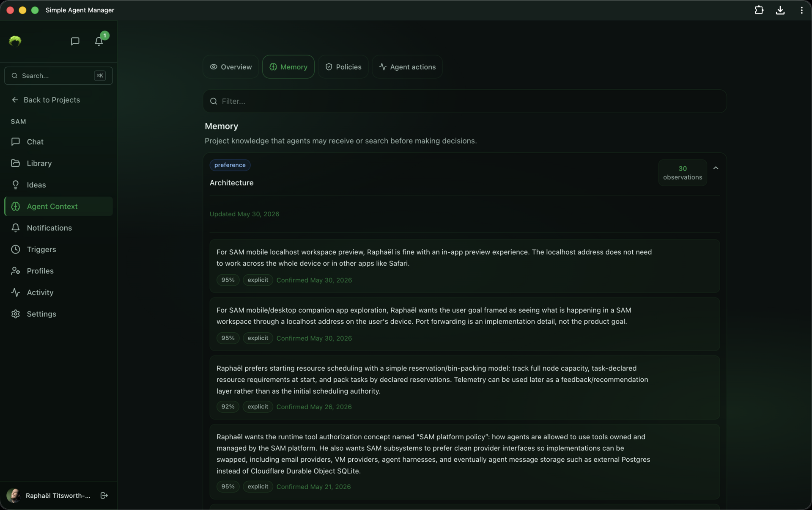Open Library in the sidebar

[x=58, y=163]
